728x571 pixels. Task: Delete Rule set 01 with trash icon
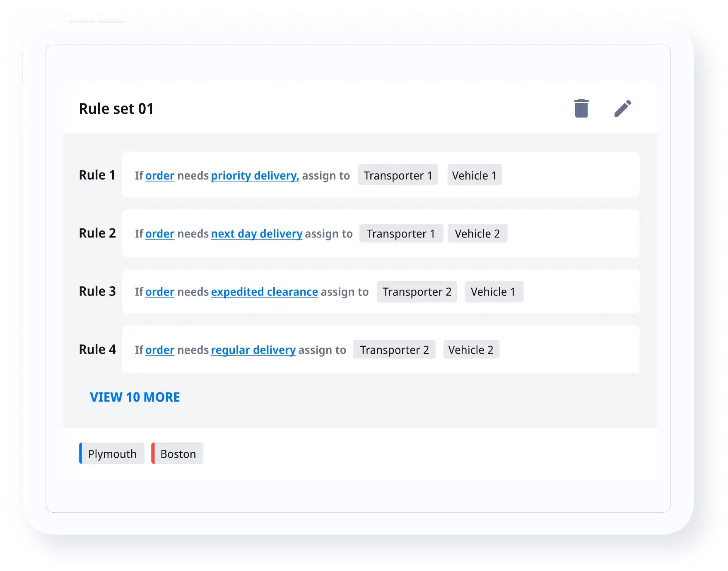581,108
